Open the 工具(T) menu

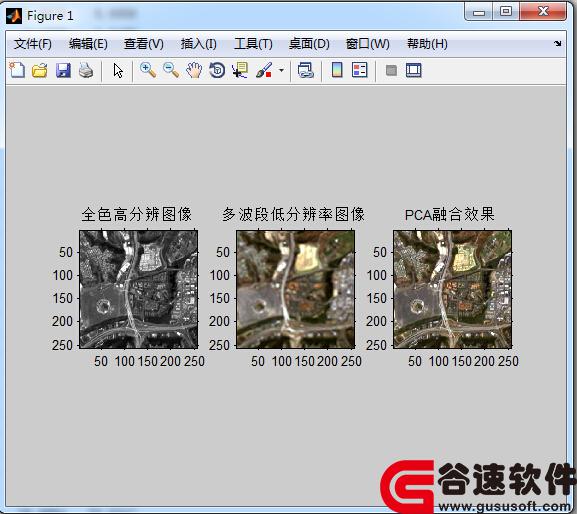click(x=253, y=44)
